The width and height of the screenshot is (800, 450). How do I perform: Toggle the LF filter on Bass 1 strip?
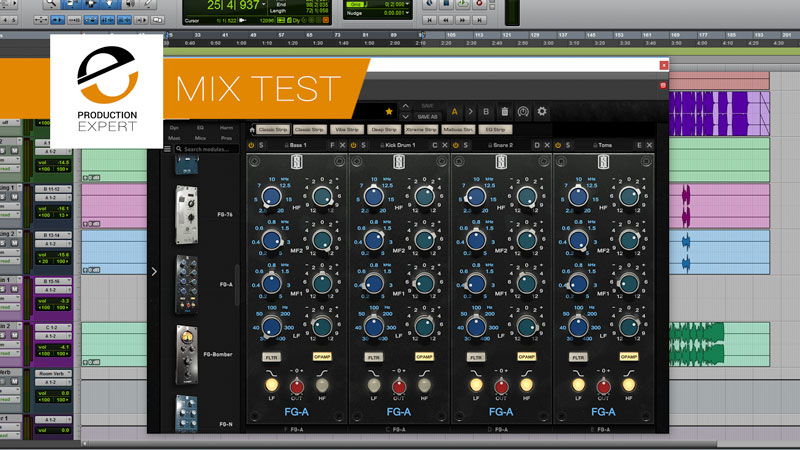click(271, 385)
